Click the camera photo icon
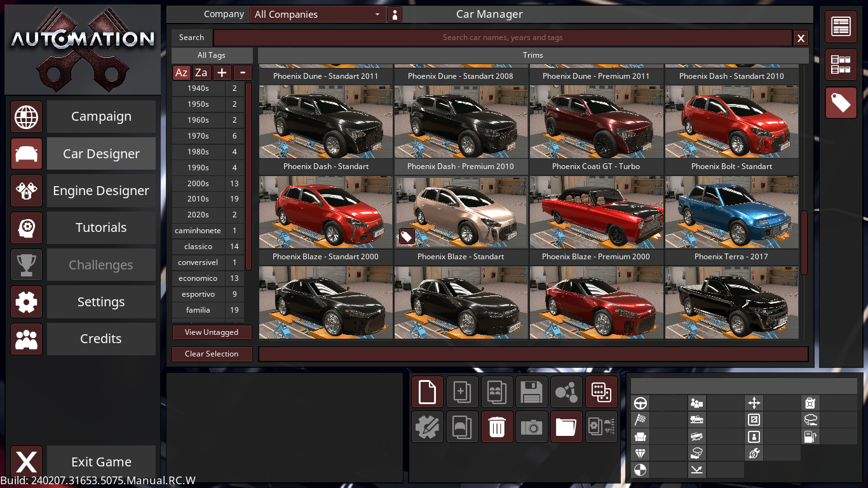Screen dimensions: 868x488 [x=531, y=426]
